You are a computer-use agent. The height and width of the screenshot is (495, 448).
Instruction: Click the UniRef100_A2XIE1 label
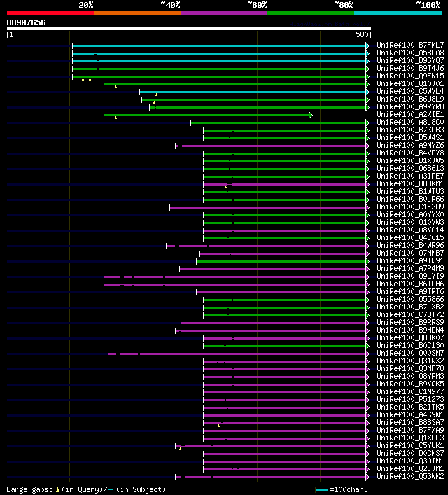410,114
